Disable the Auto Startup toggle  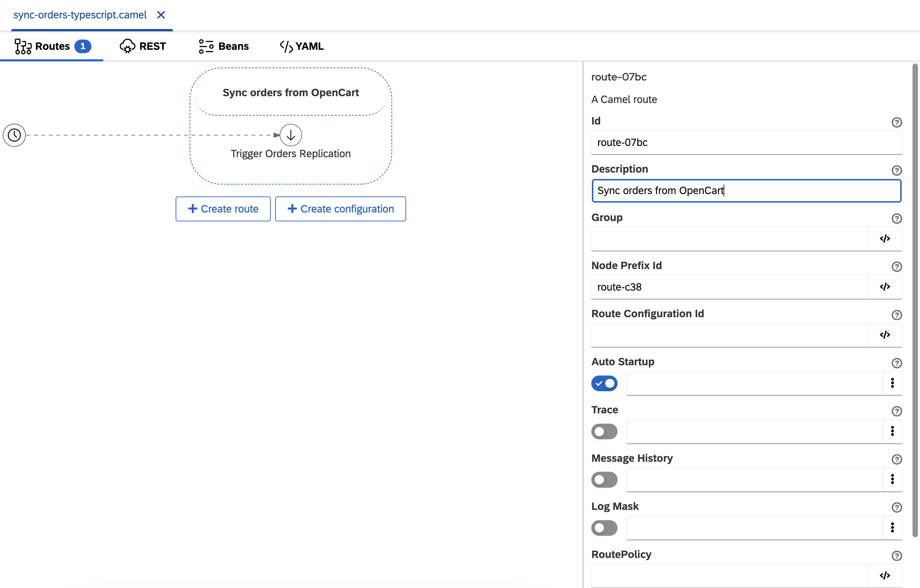pos(604,383)
